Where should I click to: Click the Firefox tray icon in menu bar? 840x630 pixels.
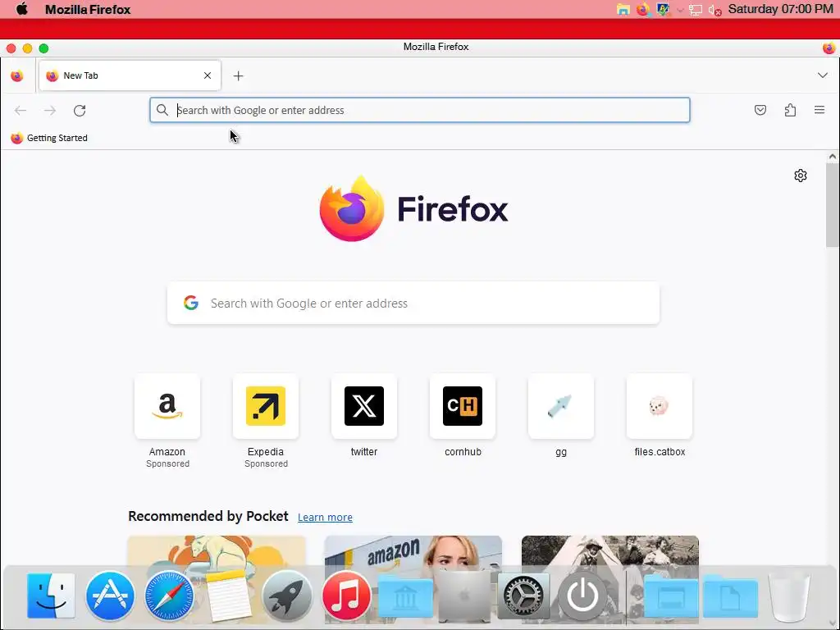(x=642, y=10)
